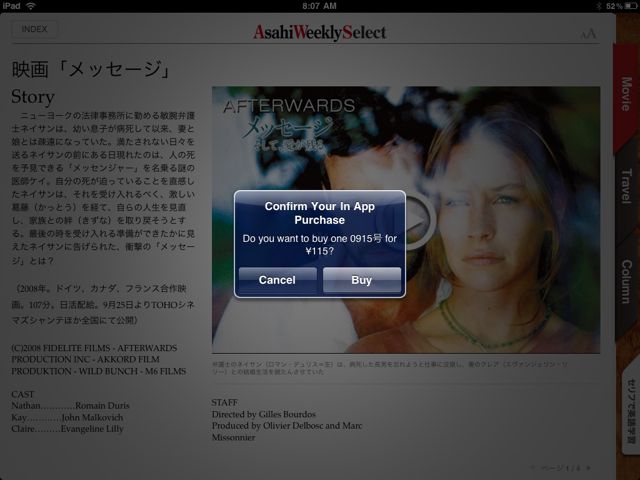
Task: Tap the font size AA icon
Action: [x=588, y=34]
